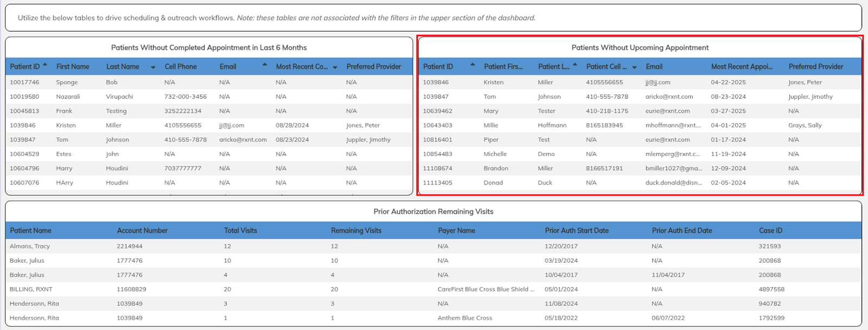Select patient ID 10045813 cell
Image resolution: width=868 pixels, height=330 pixels.
point(24,111)
